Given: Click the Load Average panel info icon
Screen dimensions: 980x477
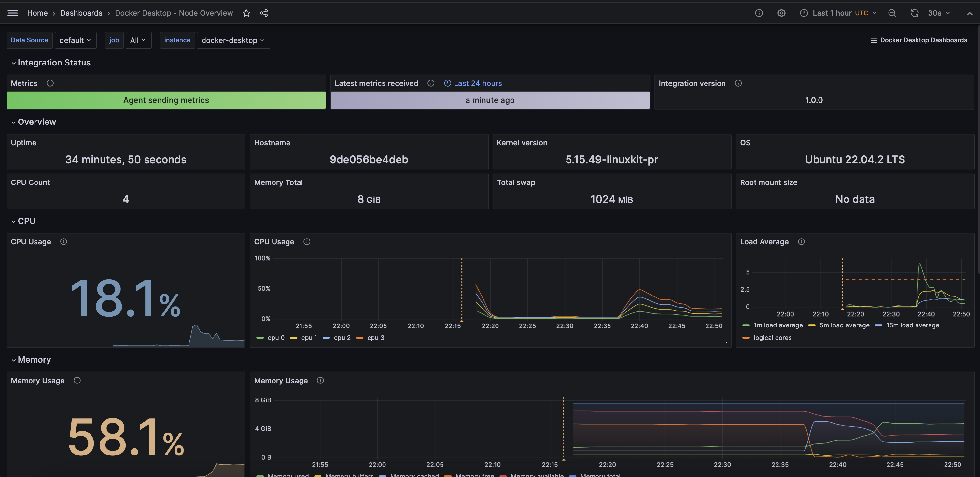Looking at the screenshot, I should point(802,241).
